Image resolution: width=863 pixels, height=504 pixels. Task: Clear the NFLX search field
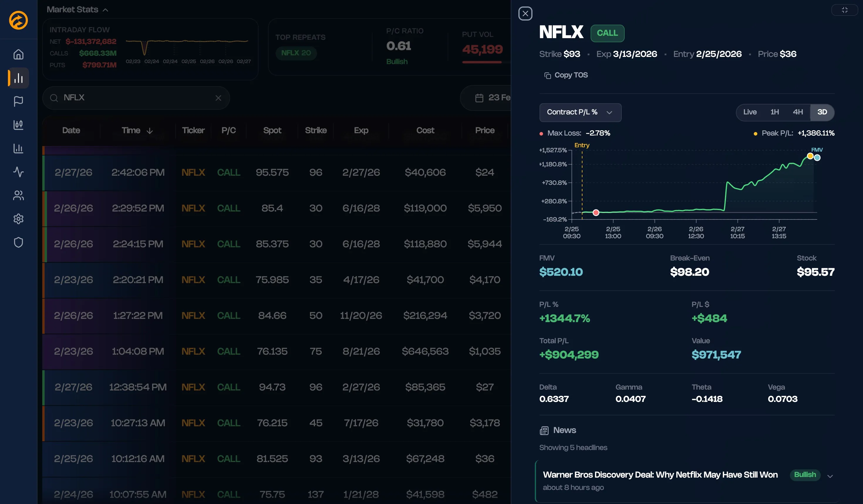[218, 98]
